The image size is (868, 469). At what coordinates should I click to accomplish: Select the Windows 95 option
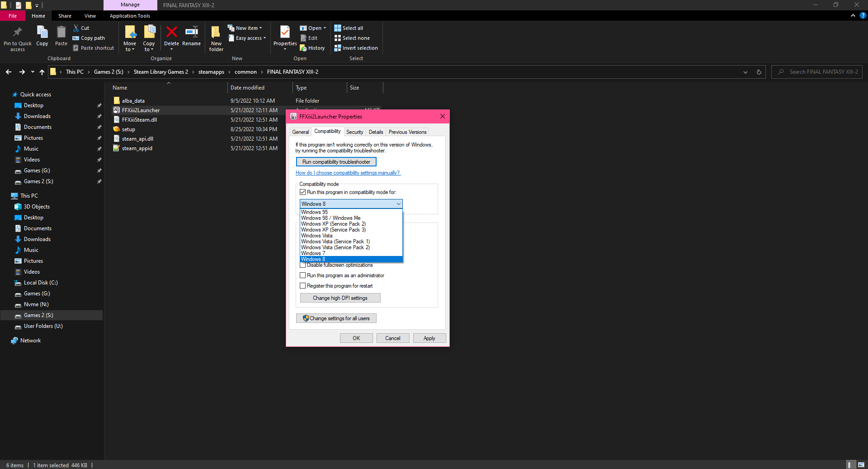[x=351, y=212]
